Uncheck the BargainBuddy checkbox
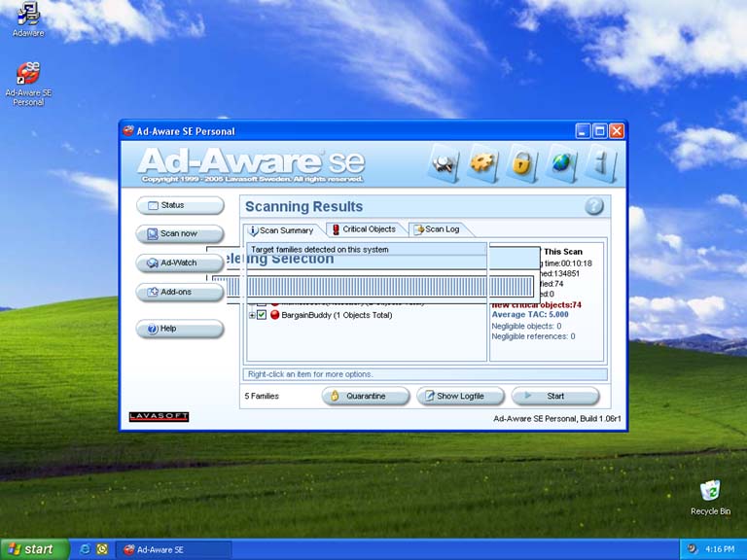 pyautogui.click(x=262, y=315)
